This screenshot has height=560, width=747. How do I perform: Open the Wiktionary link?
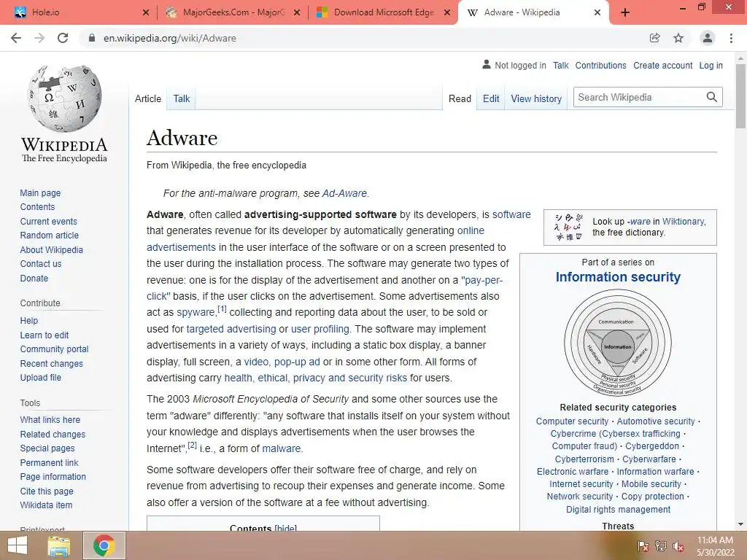tap(684, 222)
